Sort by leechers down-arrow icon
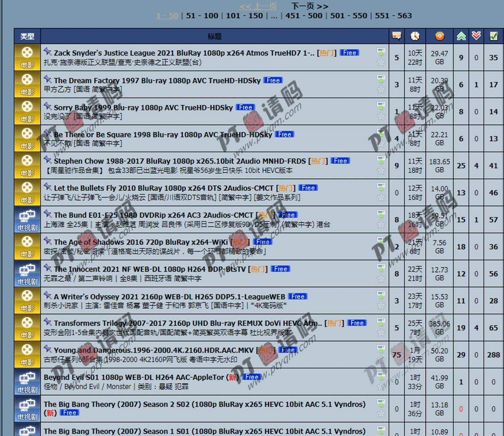The width and height of the screenshot is (504, 436). coord(476,36)
